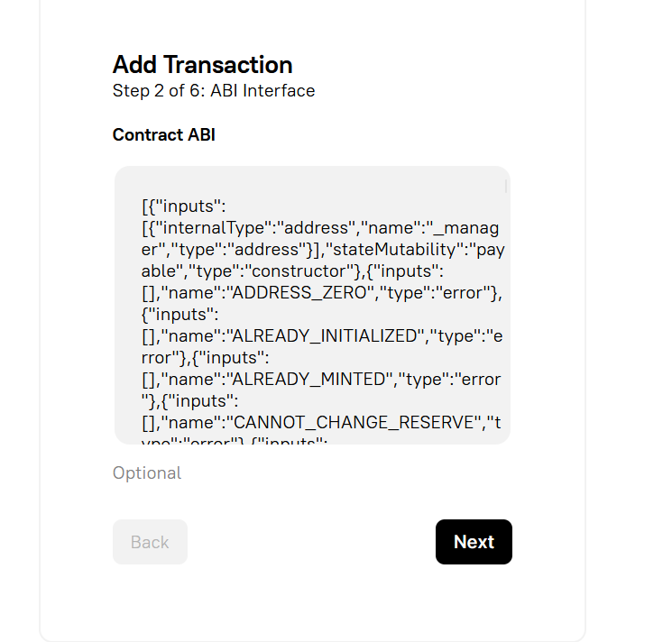Focus the Contract ABI text area
Screen dimensions: 672x642
click(x=312, y=305)
